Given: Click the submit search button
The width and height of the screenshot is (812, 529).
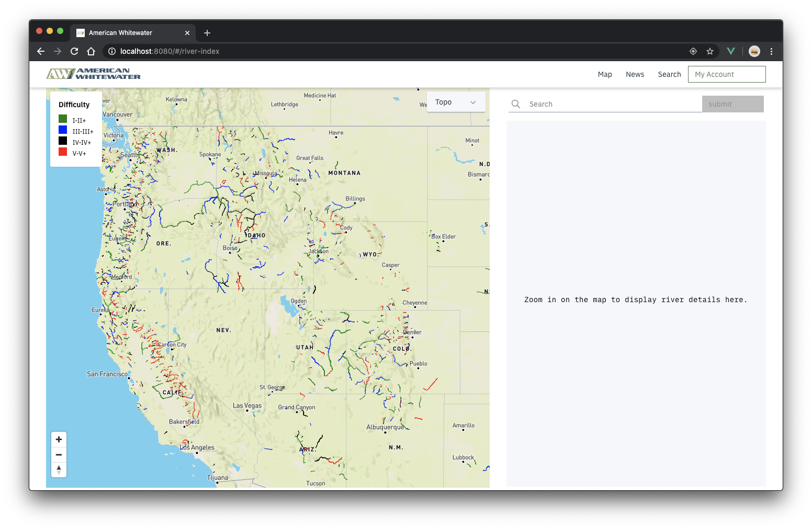Looking at the screenshot, I should click(733, 104).
